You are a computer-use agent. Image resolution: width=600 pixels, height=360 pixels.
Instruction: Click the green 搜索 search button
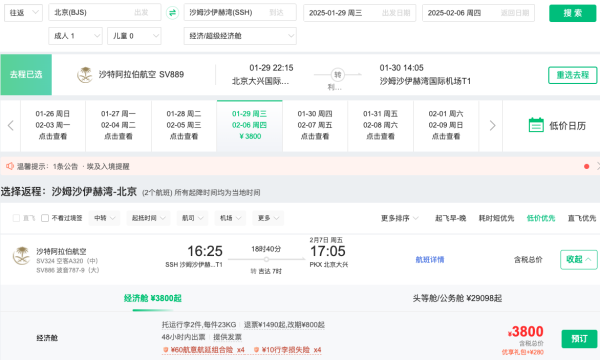572,13
